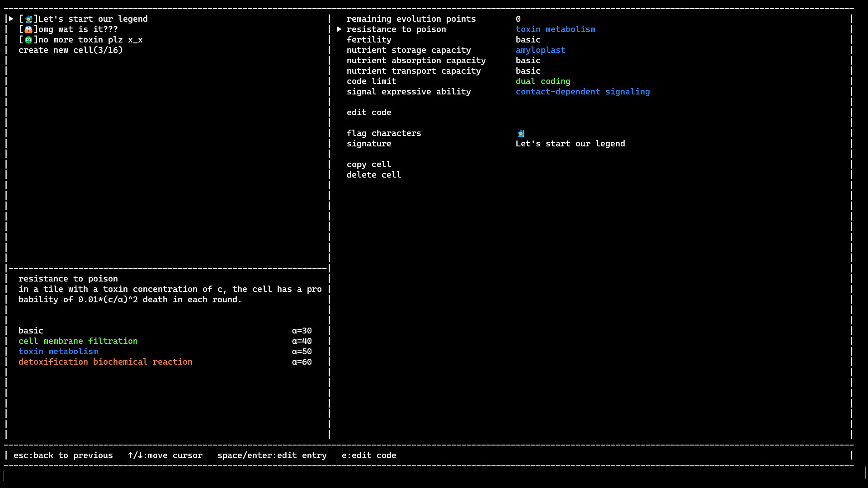
Task: Click the contact-dependent signaling value
Action: coord(582,92)
